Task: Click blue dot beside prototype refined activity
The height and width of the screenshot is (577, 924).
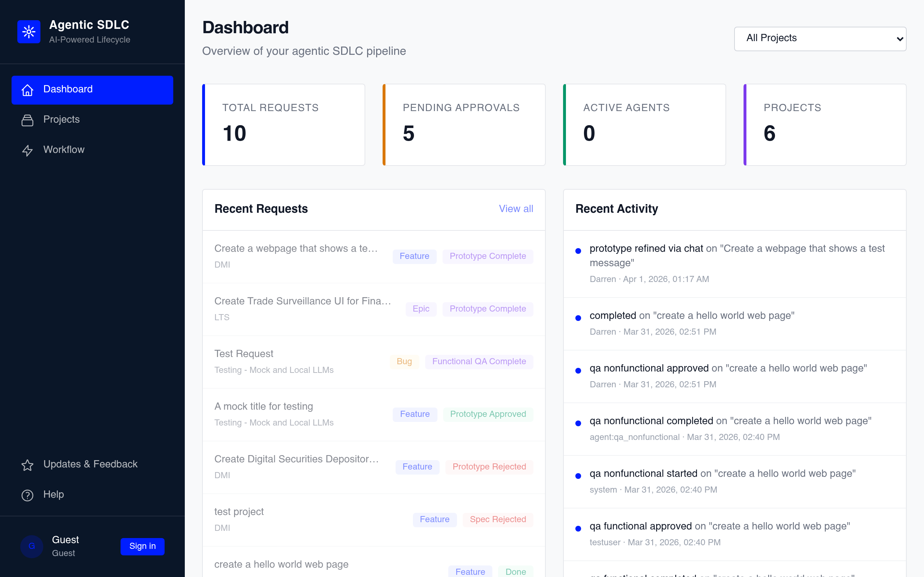Action: point(578,251)
